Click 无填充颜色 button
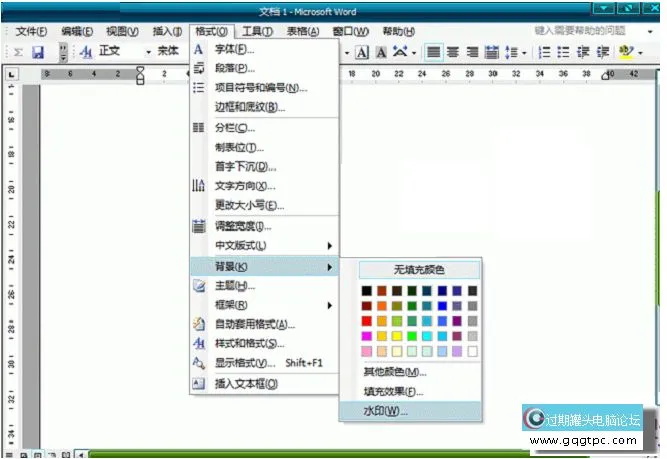 pyautogui.click(x=419, y=270)
